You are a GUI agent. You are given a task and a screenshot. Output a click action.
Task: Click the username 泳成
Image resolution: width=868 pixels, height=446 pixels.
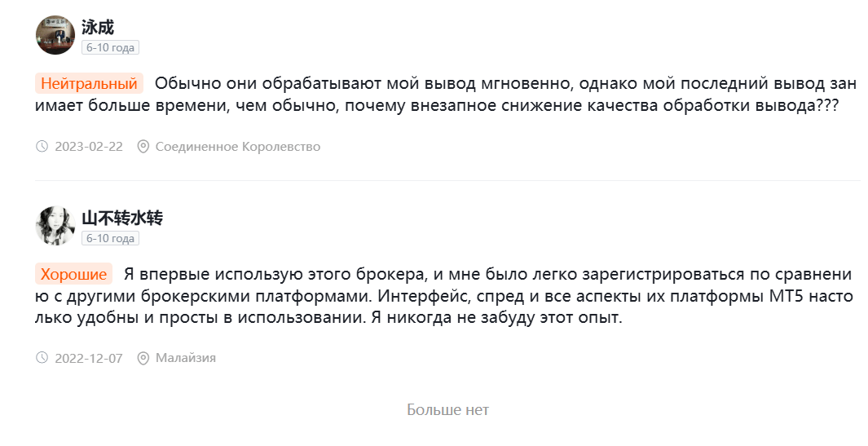tap(98, 27)
